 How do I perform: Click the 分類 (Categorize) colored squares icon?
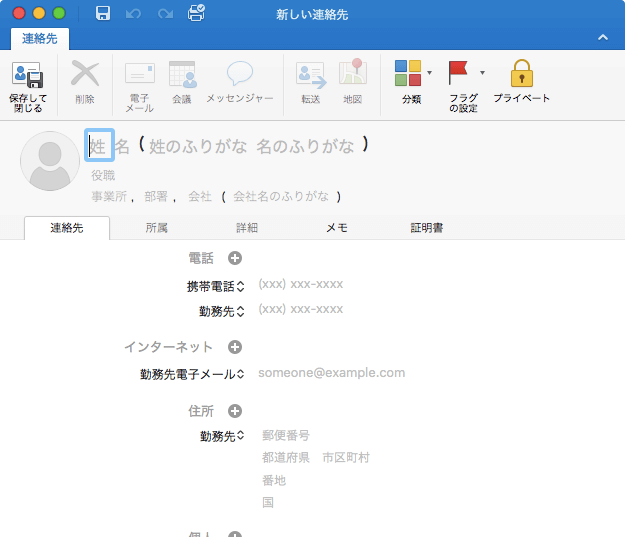408,73
